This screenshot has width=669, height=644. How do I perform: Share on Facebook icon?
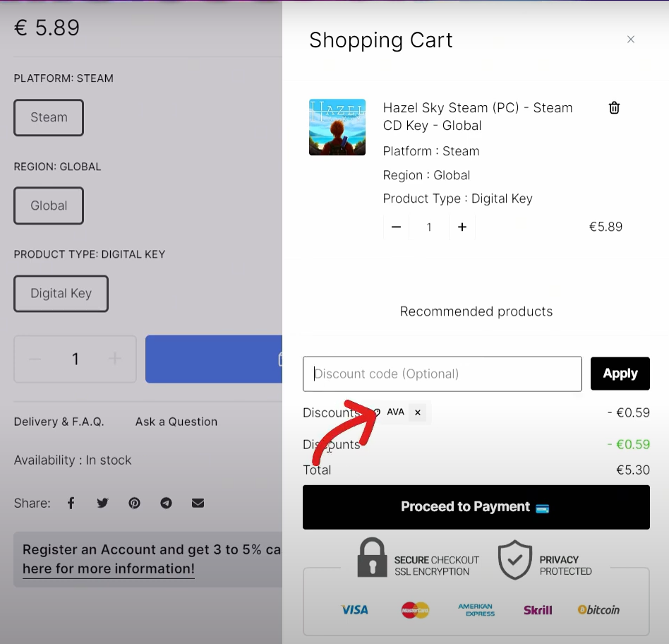[x=71, y=503]
